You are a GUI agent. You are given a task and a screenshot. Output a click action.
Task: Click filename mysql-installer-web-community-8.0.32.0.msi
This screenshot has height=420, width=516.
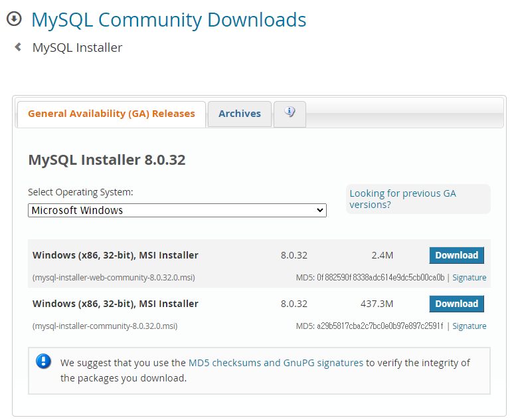click(x=114, y=278)
